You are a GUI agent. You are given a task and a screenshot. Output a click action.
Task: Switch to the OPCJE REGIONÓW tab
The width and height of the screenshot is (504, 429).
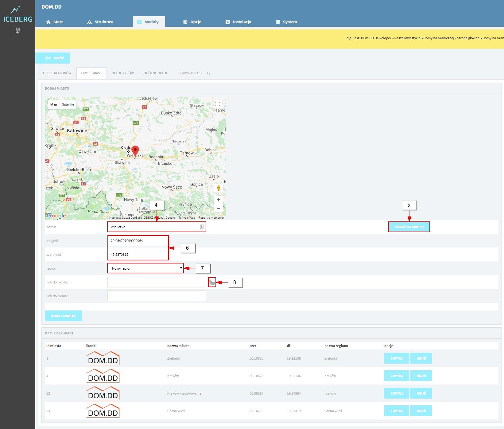click(x=57, y=73)
